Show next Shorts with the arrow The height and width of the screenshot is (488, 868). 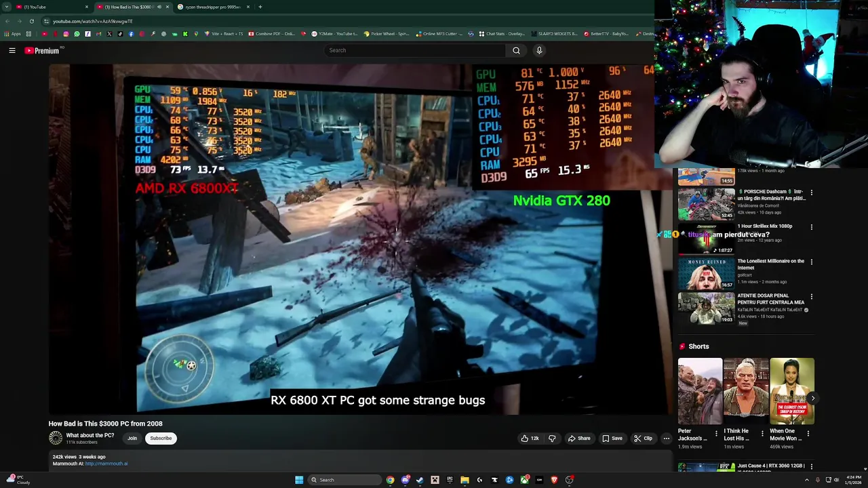[x=812, y=399]
